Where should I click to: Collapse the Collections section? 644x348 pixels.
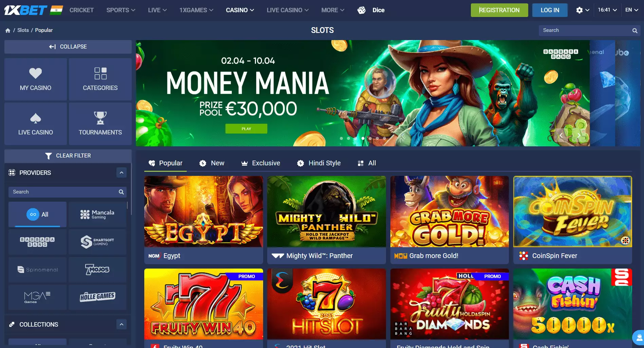(x=122, y=324)
